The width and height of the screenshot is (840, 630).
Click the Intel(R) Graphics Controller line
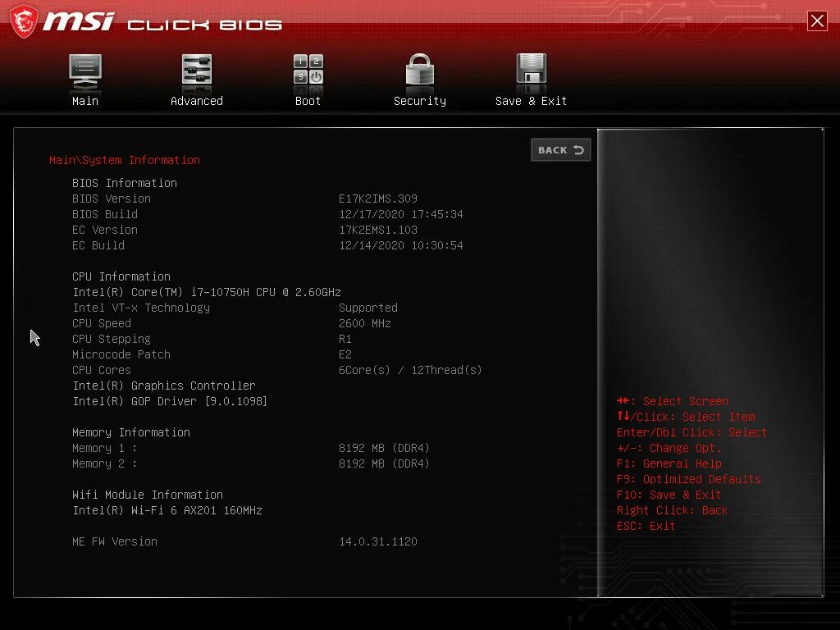click(x=164, y=386)
